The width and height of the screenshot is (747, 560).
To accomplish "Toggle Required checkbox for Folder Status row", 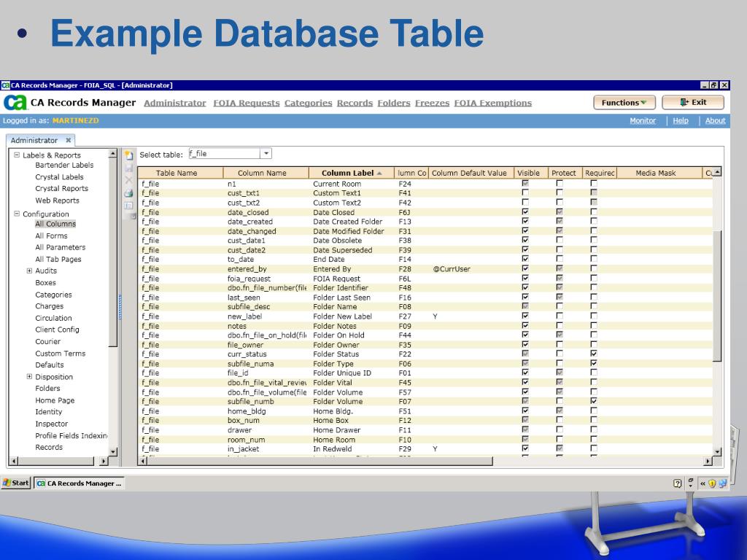I will coord(594,354).
